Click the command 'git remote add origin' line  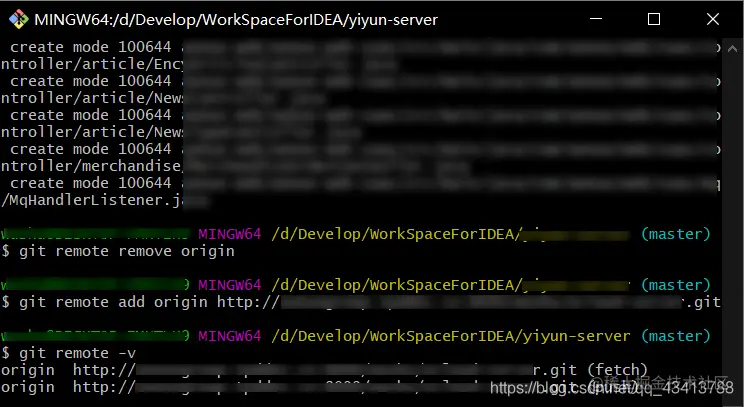coord(361,302)
